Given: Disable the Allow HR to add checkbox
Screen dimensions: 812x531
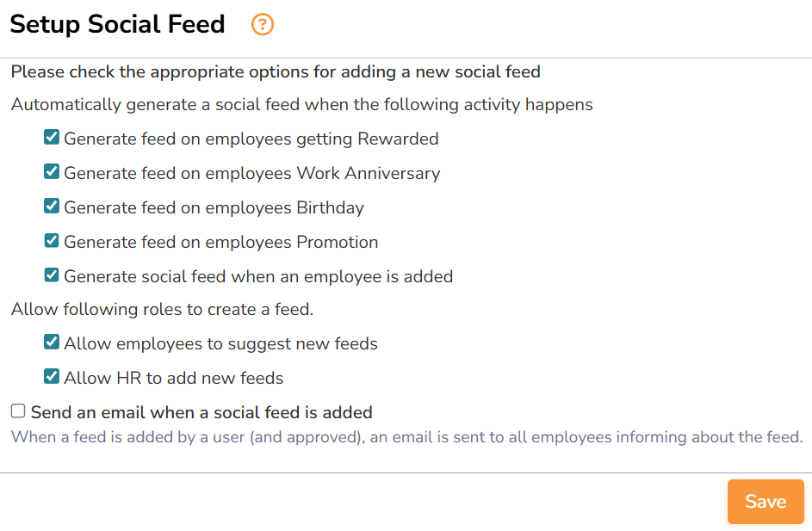Looking at the screenshot, I should (52, 377).
